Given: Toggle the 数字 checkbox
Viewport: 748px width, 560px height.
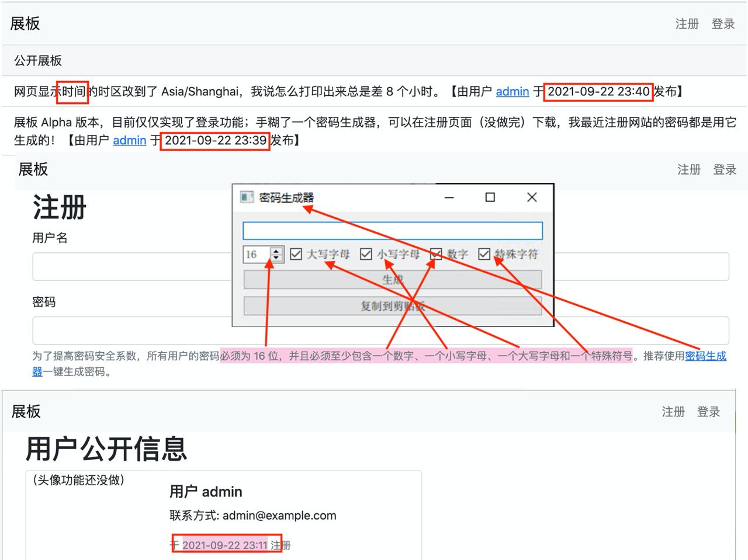Looking at the screenshot, I should (x=436, y=254).
